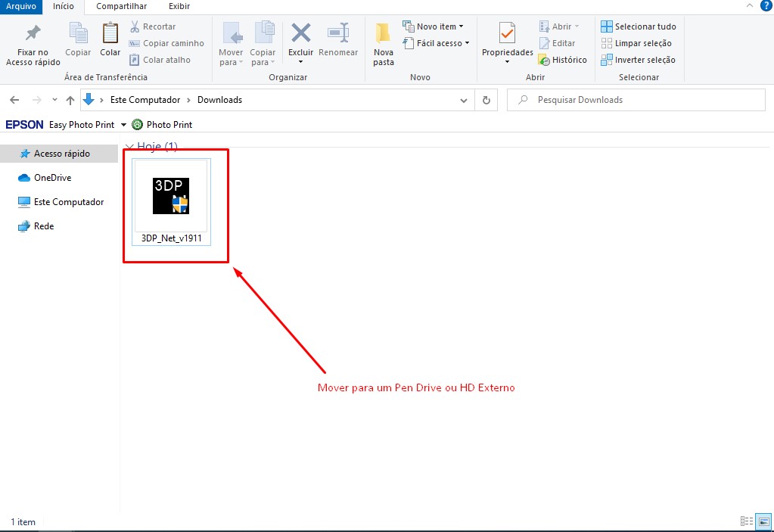Open the Arquivo menu tab
This screenshot has height=532, width=774.
click(21, 6)
